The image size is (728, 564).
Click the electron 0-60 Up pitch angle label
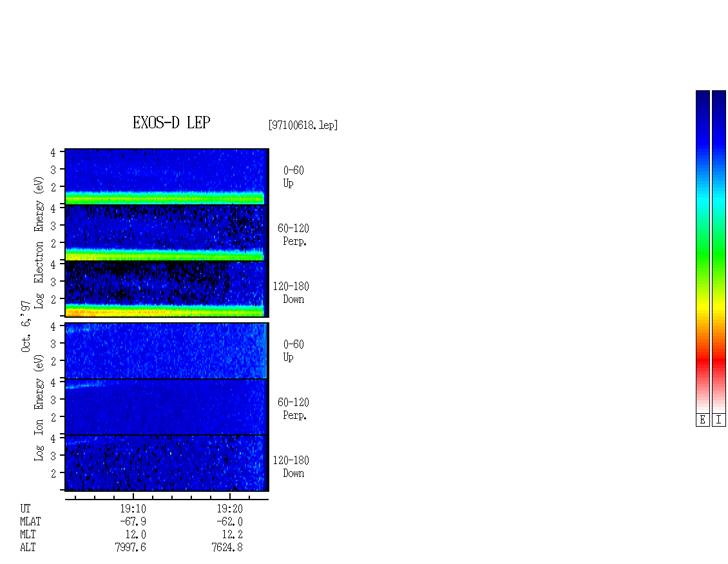click(293, 177)
